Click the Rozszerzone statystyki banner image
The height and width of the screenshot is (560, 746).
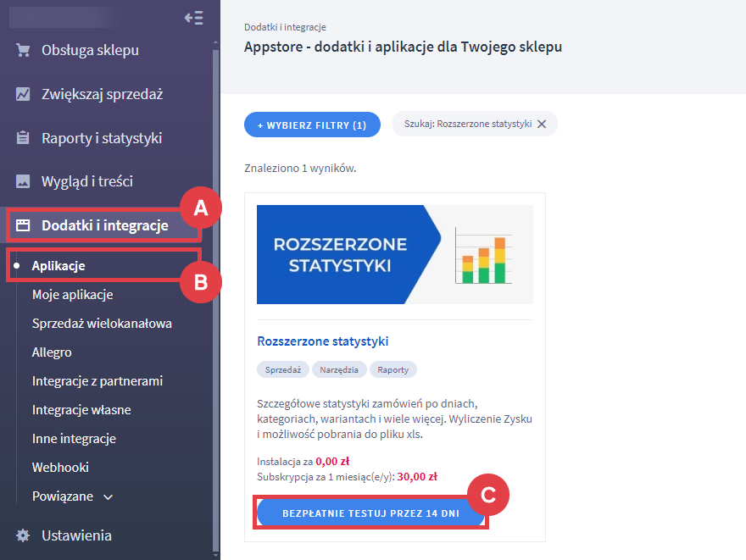[394, 254]
